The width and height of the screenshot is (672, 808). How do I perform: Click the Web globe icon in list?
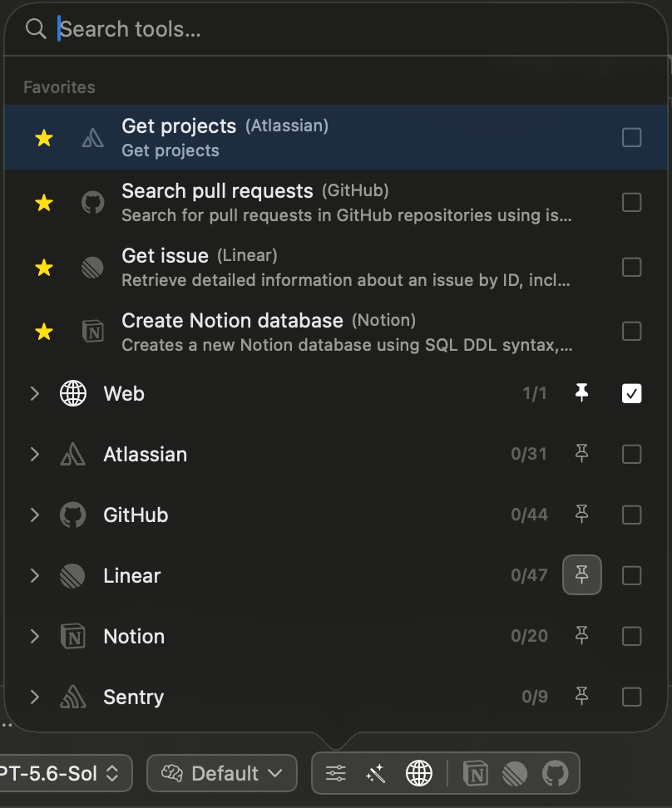pos(73,394)
